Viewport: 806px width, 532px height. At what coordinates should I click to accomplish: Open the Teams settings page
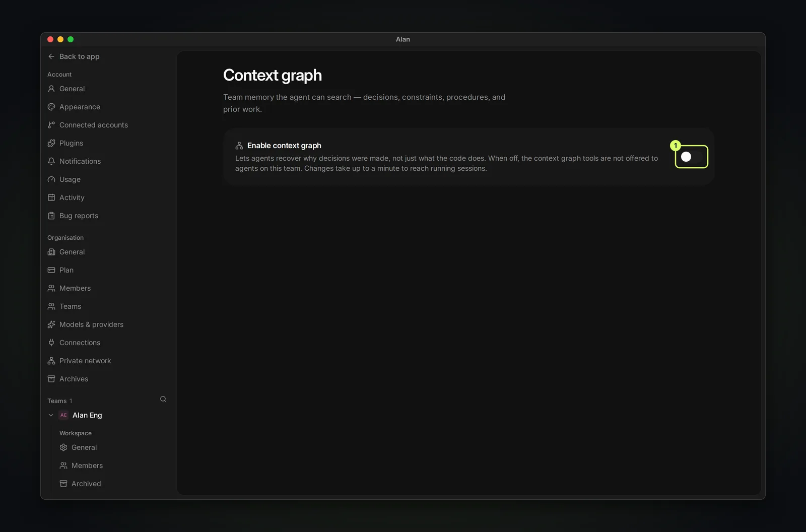[70, 306]
